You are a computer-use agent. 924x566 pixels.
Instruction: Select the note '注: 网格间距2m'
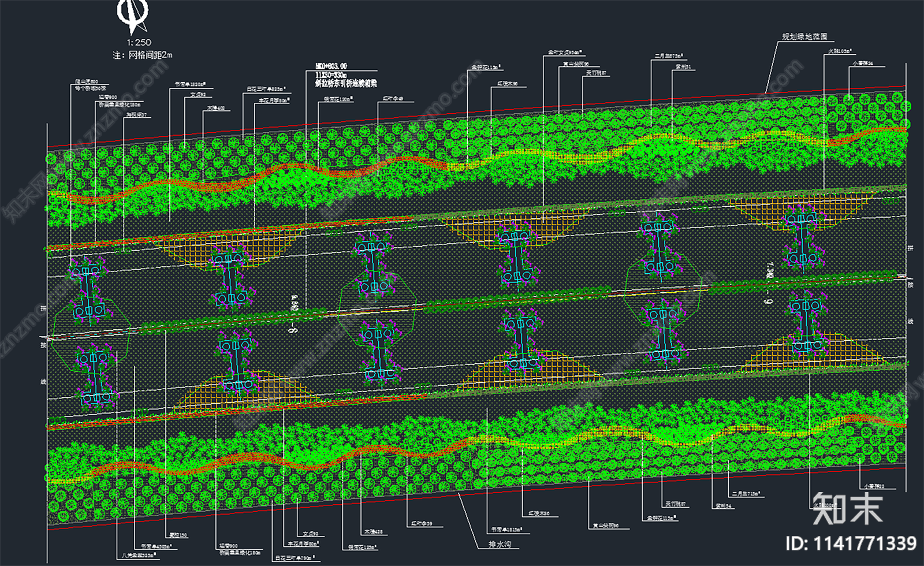[142, 55]
